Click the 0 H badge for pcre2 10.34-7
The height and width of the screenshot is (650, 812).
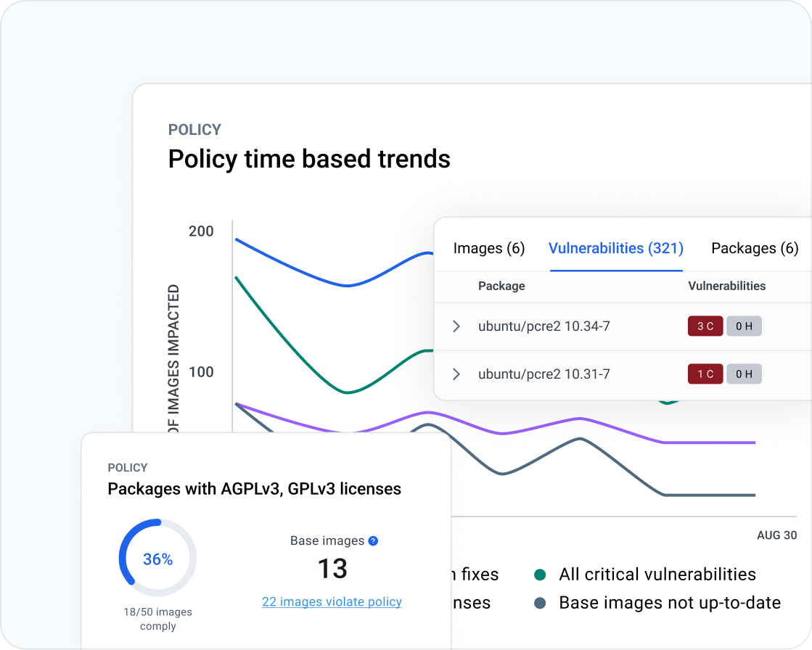click(x=744, y=326)
